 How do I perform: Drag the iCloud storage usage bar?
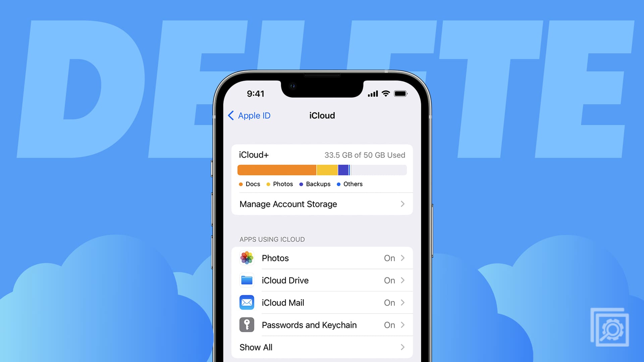(322, 169)
